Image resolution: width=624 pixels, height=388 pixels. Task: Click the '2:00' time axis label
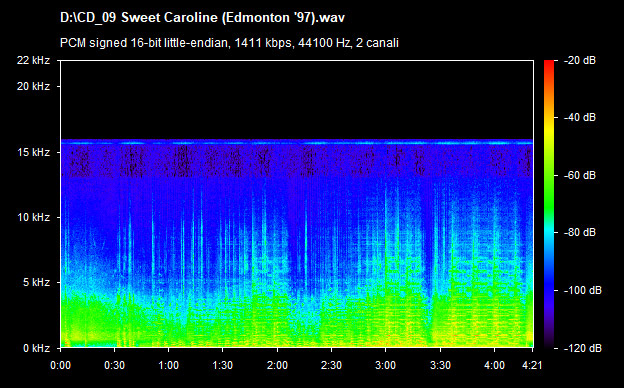coord(277,365)
